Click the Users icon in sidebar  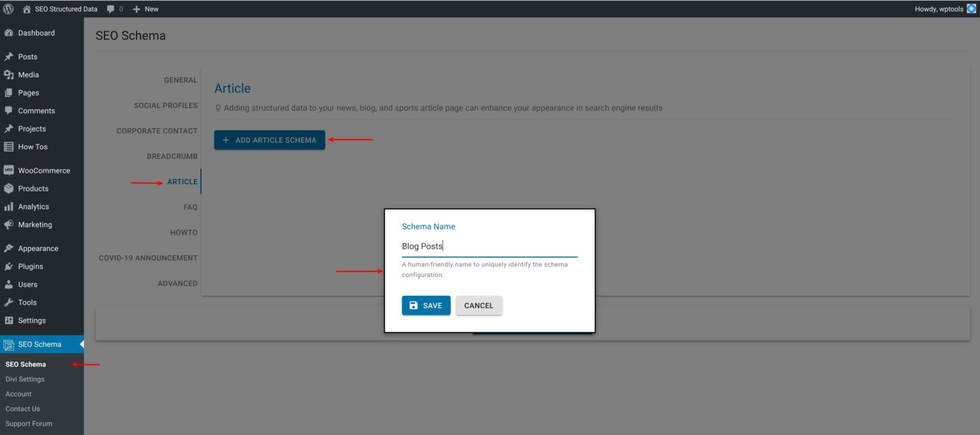coord(9,284)
